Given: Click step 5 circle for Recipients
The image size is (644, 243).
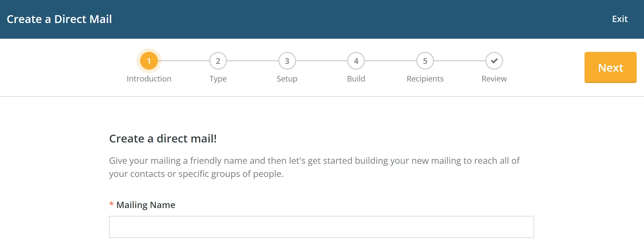Looking at the screenshot, I should pyautogui.click(x=425, y=60).
